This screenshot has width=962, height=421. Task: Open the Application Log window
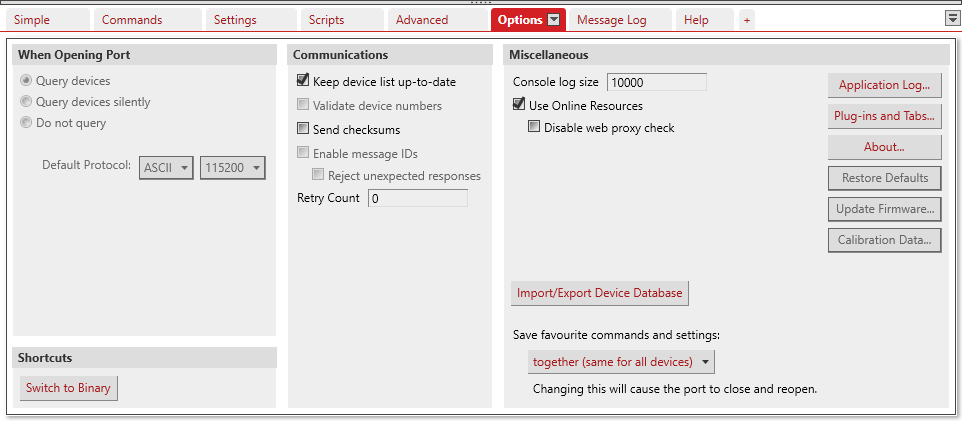point(885,85)
